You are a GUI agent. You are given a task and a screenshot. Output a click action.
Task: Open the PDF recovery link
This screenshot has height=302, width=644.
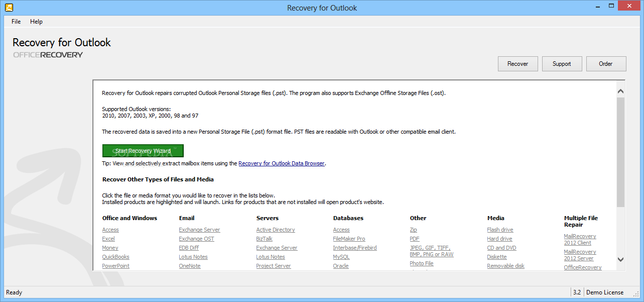coord(415,239)
